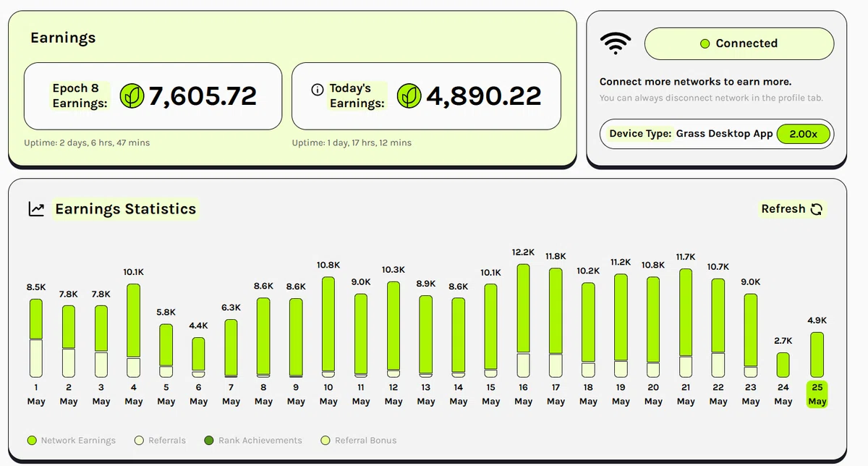Click the green dot in Connected status

click(x=705, y=44)
